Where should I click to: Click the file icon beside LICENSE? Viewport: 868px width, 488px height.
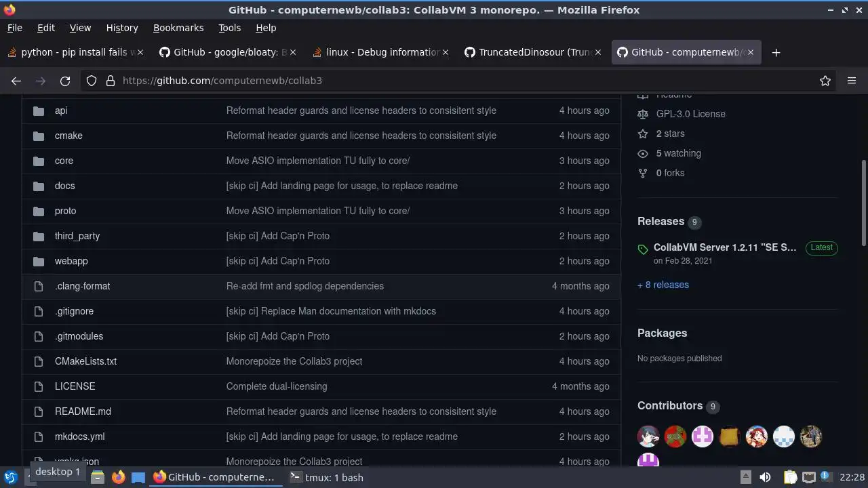(39, 386)
